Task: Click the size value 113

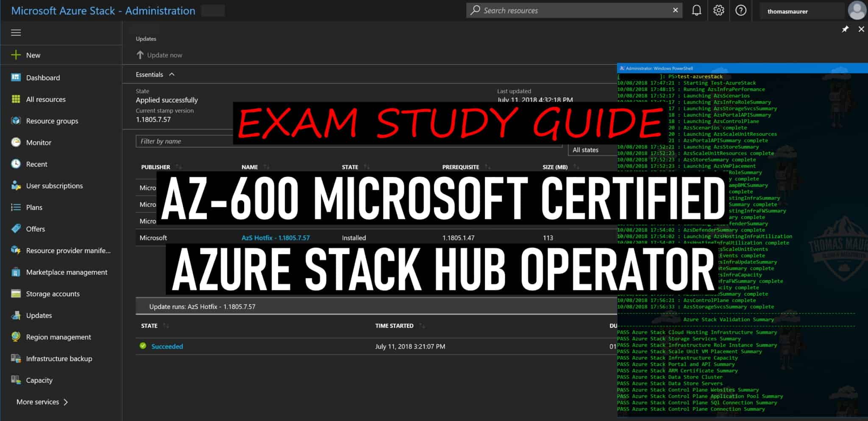Action: (548, 238)
